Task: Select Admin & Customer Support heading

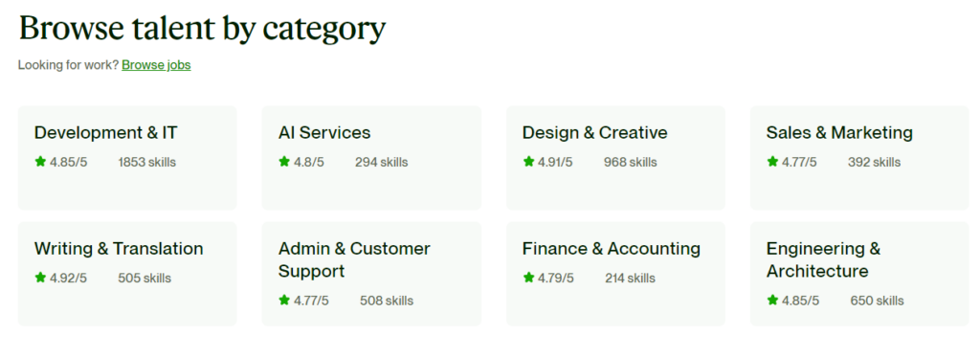Action: click(x=354, y=260)
